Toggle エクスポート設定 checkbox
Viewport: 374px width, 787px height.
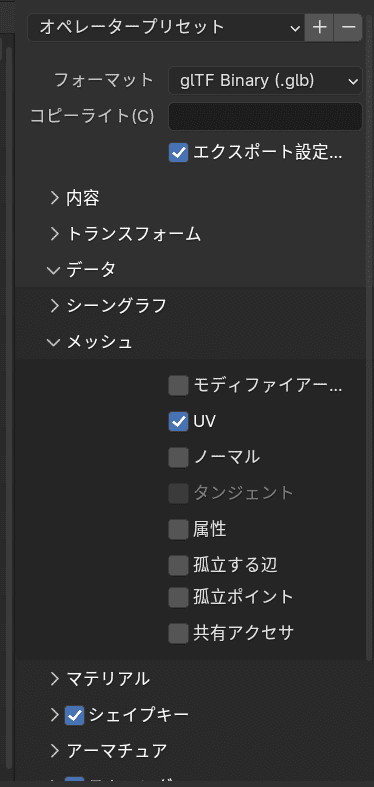pos(178,153)
